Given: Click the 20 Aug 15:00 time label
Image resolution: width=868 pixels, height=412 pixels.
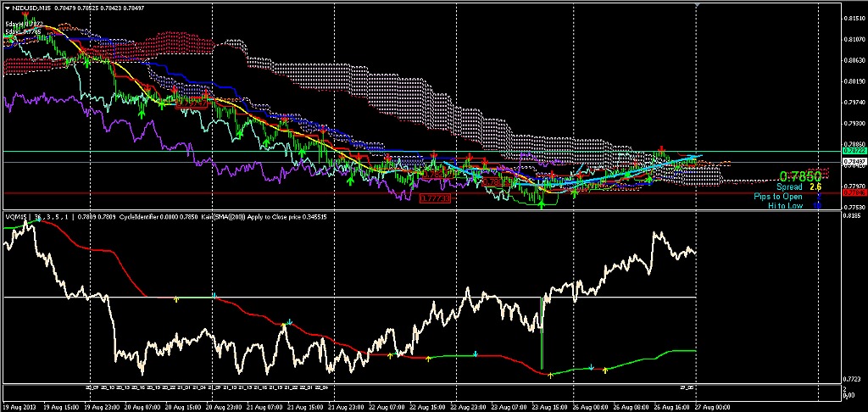Looking at the screenshot, I should (x=183, y=406).
